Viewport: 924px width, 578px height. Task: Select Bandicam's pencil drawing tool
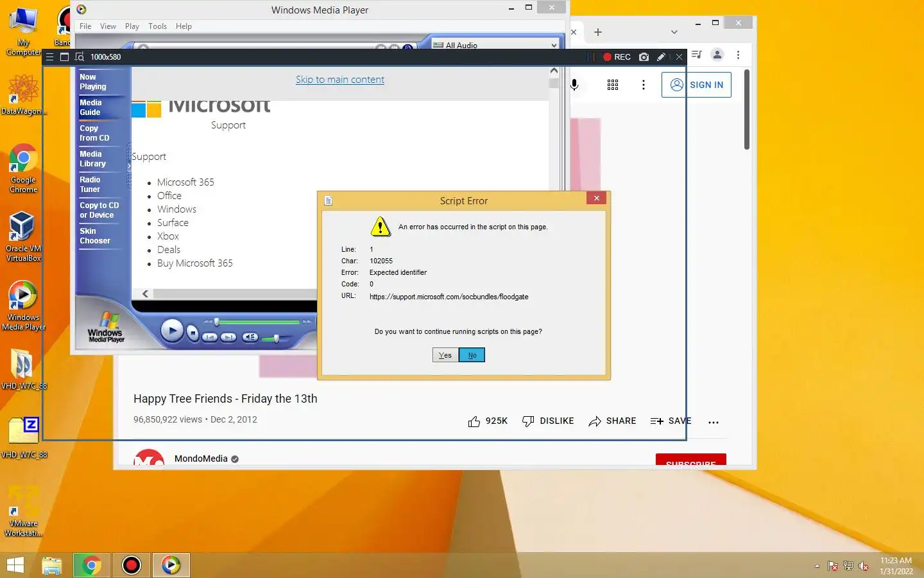(x=661, y=57)
